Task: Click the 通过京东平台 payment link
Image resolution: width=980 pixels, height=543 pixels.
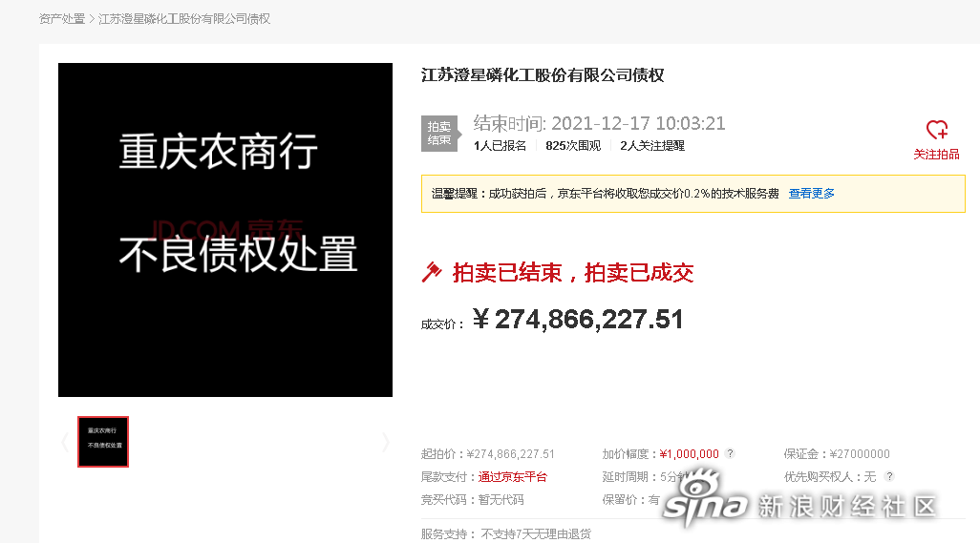Action: [x=513, y=477]
